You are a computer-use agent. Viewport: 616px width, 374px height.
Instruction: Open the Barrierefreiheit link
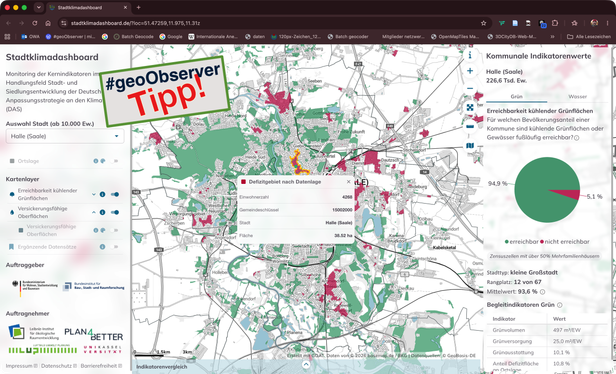point(101,366)
